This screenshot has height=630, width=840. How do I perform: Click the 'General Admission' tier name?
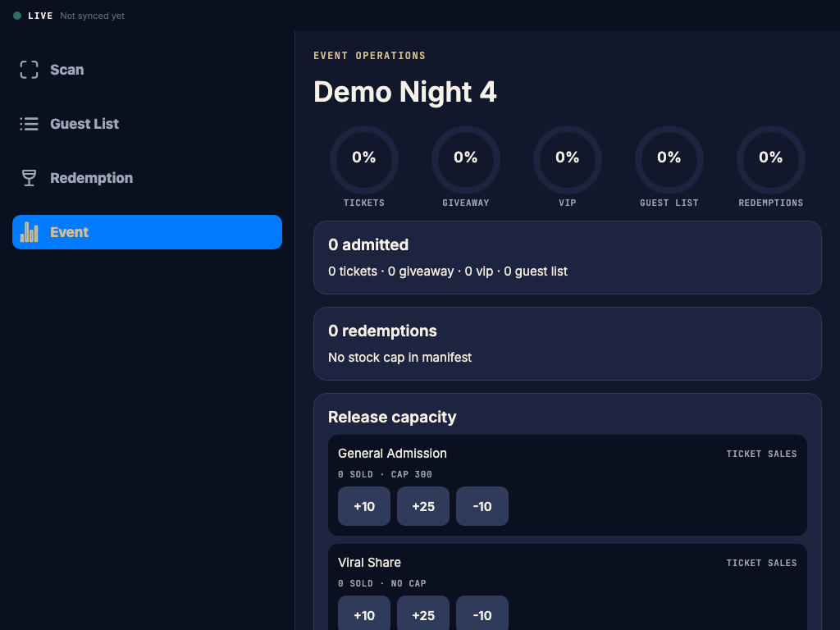393,453
